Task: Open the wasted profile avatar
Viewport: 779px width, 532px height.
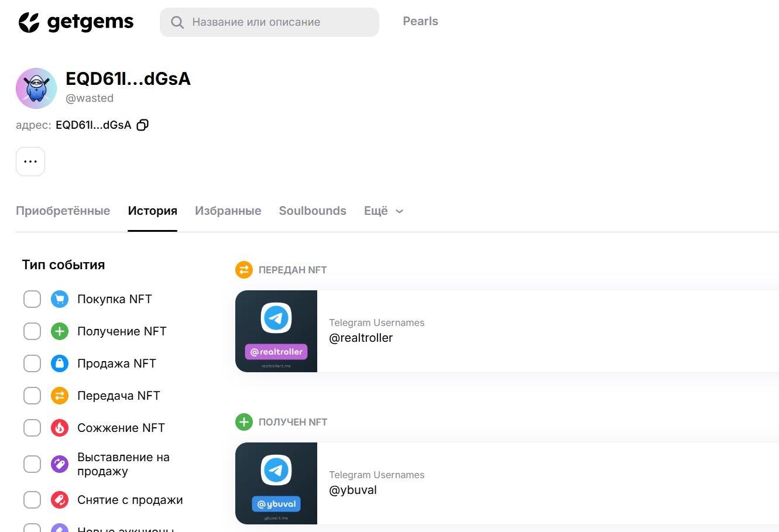Action: (x=36, y=88)
